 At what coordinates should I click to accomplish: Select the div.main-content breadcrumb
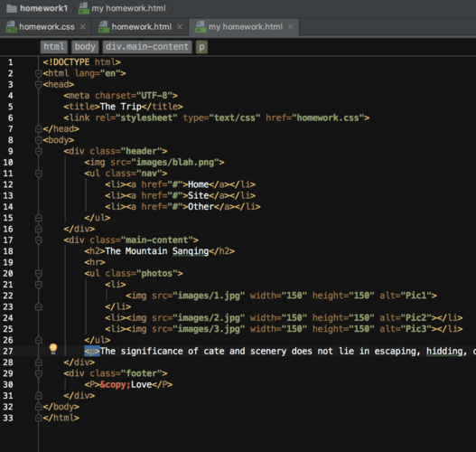point(147,47)
